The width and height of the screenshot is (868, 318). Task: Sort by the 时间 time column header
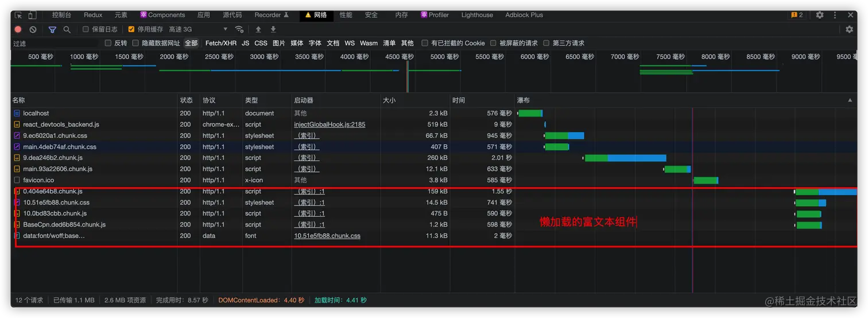point(482,100)
